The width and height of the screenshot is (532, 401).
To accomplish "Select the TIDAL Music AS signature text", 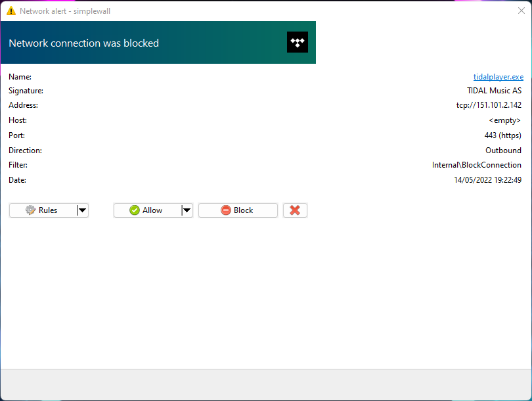I will (x=494, y=90).
